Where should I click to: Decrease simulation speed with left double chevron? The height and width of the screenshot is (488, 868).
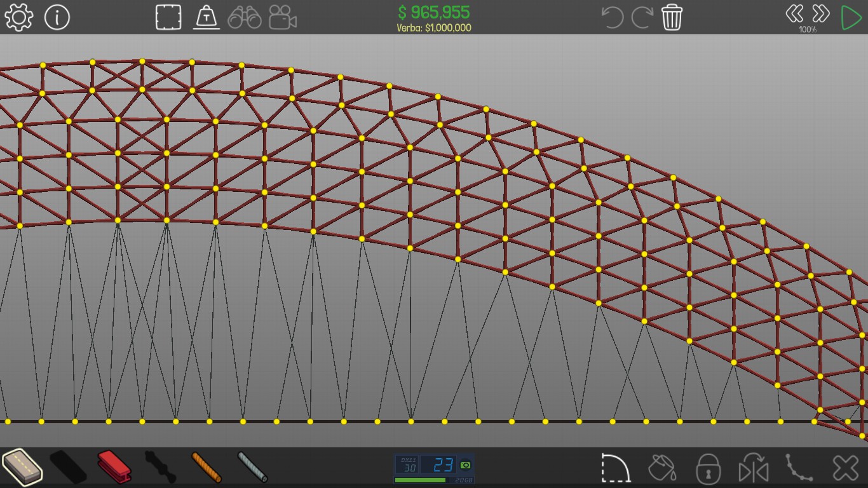[794, 13]
